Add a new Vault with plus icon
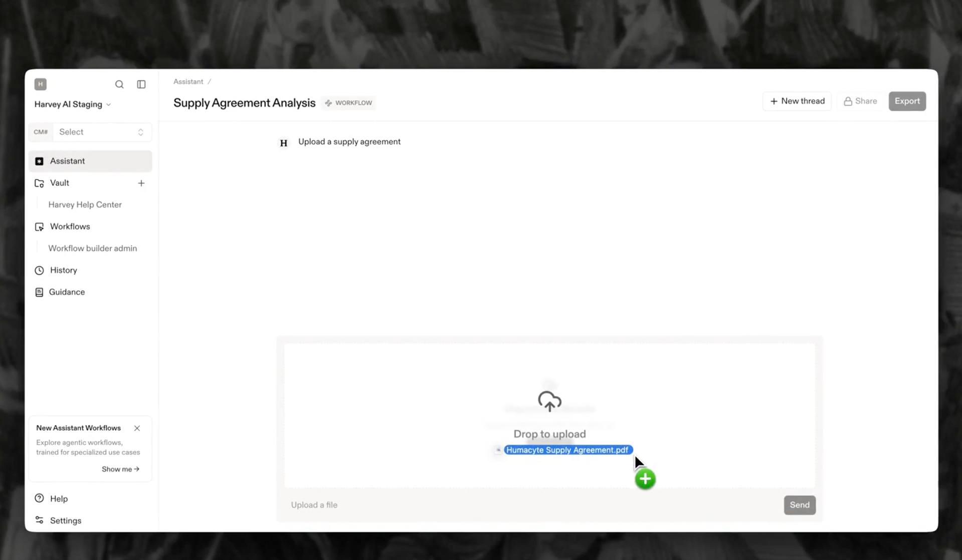Viewport: 962px width, 560px height. point(141,183)
